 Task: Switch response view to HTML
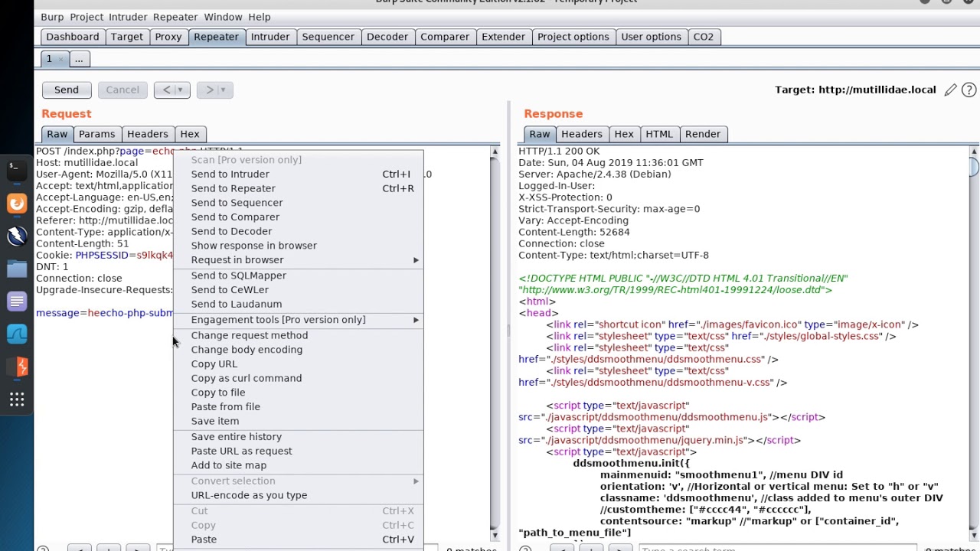(x=659, y=134)
